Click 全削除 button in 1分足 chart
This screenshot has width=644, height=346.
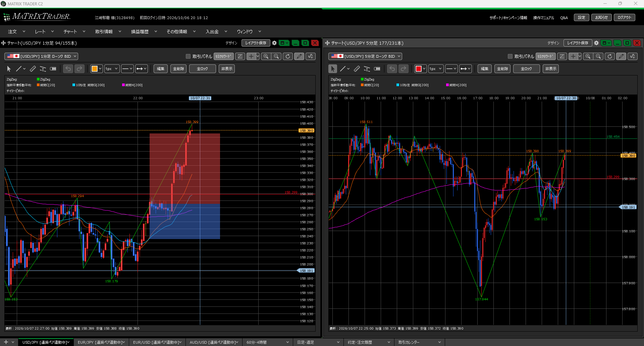178,69
